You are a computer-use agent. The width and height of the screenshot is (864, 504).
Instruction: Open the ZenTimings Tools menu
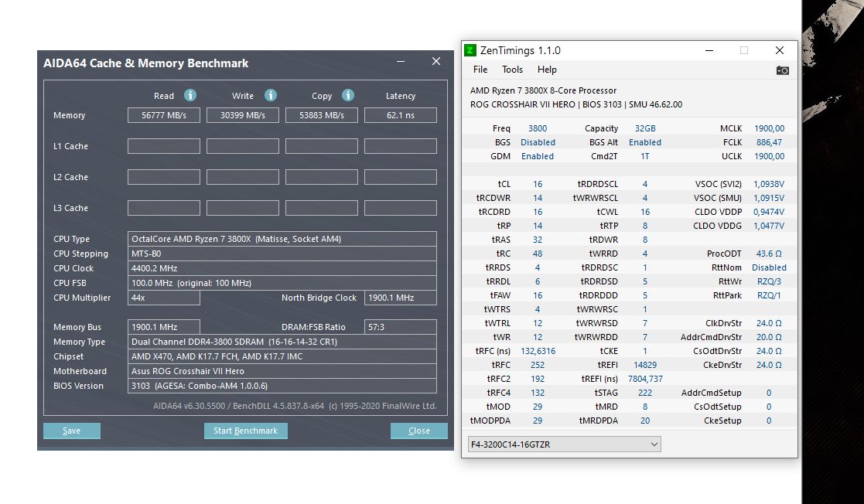point(512,70)
